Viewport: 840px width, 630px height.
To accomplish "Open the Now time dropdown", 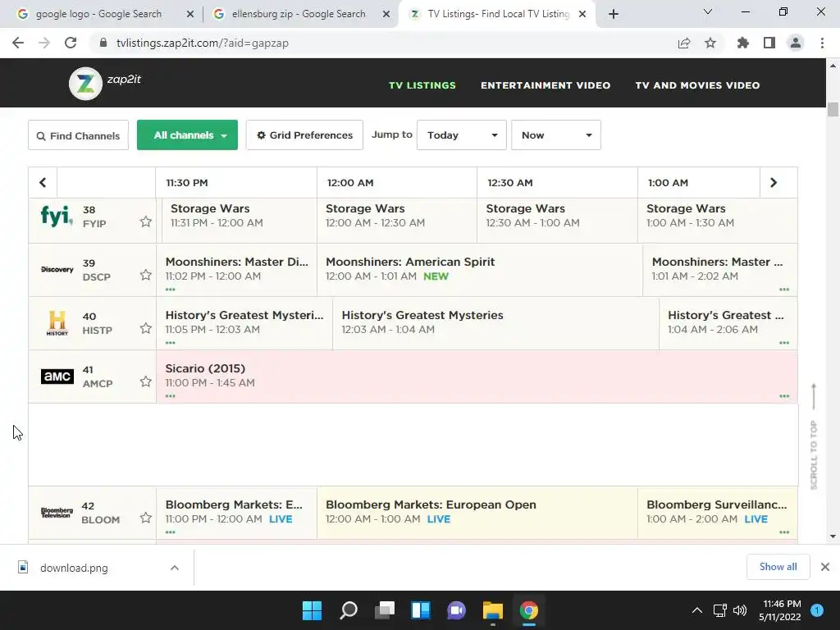I will pyautogui.click(x=556, y=135).
